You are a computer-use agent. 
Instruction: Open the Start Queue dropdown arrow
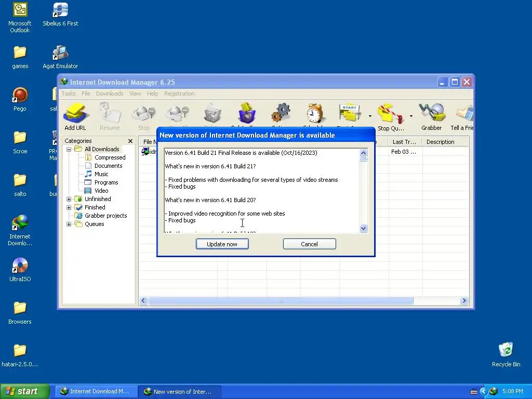coord(370,116)
